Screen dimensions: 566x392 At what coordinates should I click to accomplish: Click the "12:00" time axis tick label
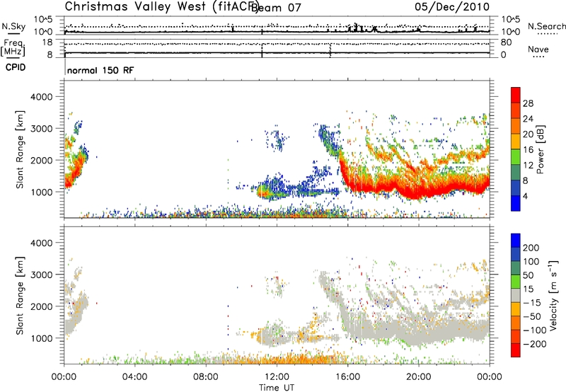pos(277,377)
